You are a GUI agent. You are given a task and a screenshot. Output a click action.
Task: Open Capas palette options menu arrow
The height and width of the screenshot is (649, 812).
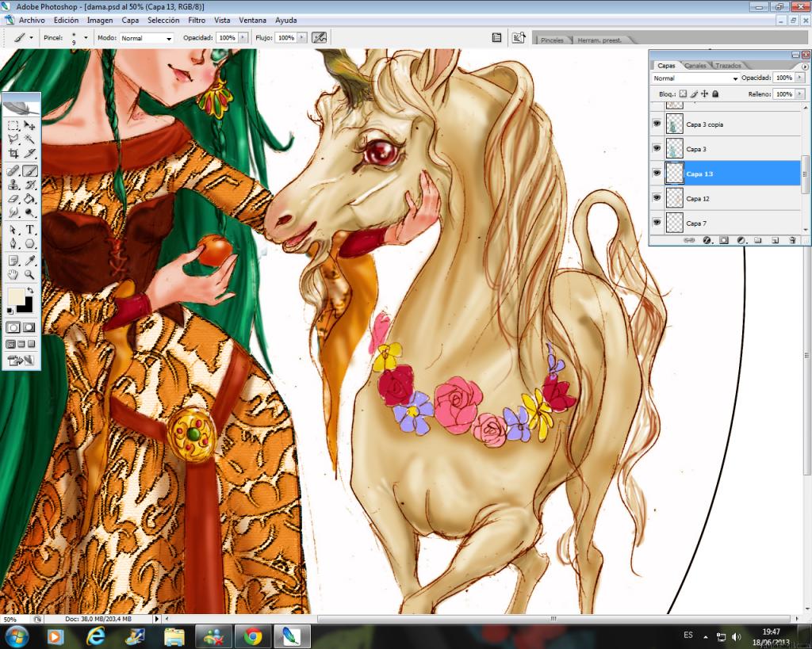point(805,67)
